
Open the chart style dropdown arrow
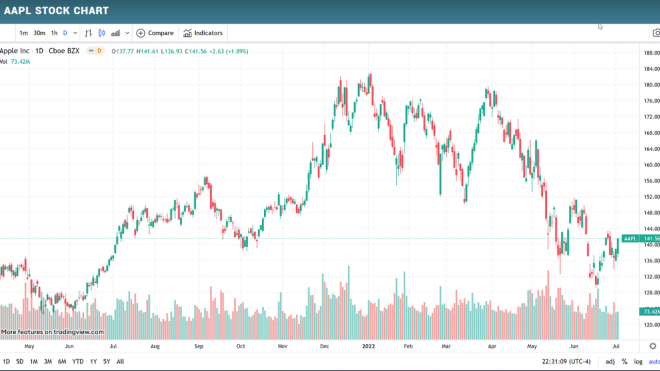(x=127, y=33)
